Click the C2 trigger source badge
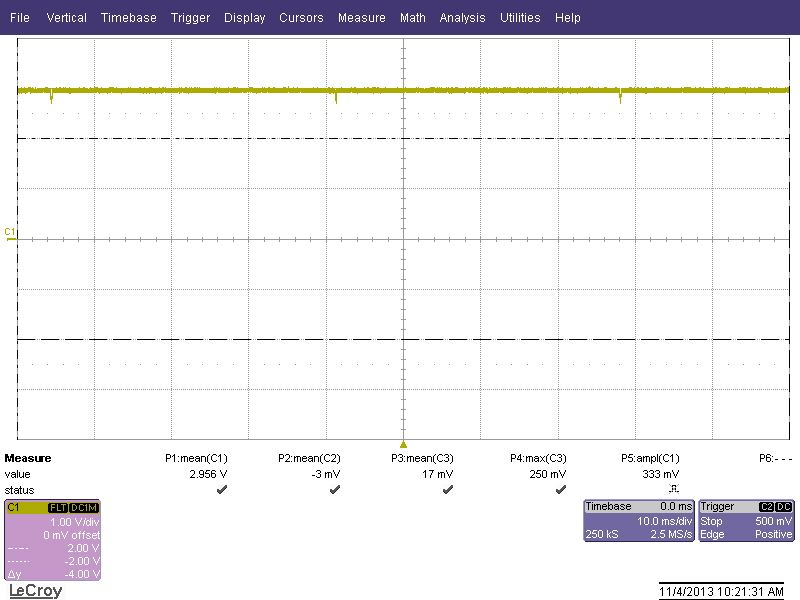Screen dimensions: 800x600 point(766,507)
